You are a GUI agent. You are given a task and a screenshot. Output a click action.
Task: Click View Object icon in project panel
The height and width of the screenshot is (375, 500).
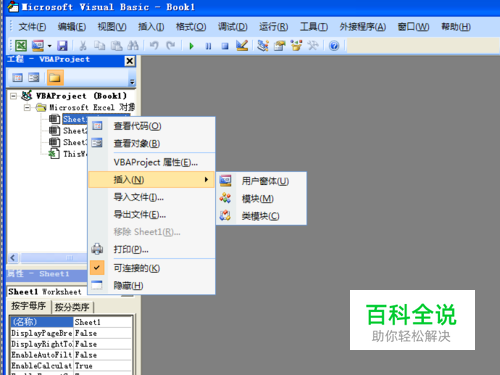[x=34, y=78]
